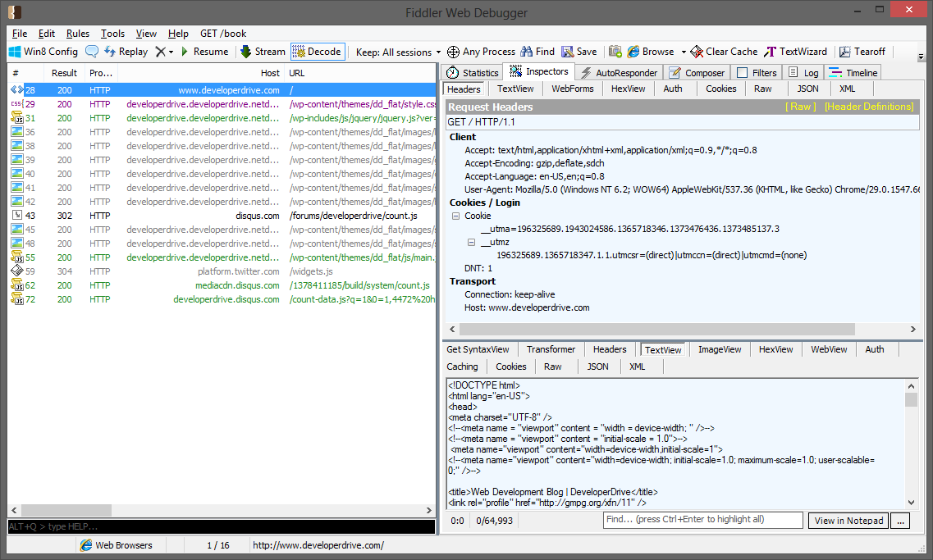This screenshot has width=933, height=560.
Task: Open the Keep: All sessions dropdown
Action: (398, 52)
